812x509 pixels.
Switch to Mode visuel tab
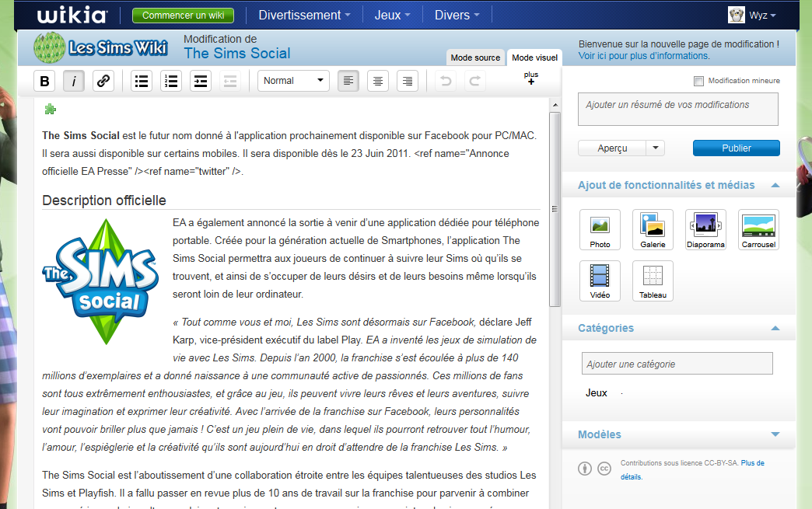534,58
